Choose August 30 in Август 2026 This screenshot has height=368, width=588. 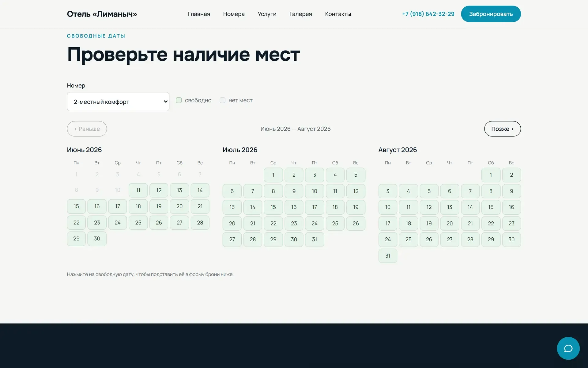511,240
